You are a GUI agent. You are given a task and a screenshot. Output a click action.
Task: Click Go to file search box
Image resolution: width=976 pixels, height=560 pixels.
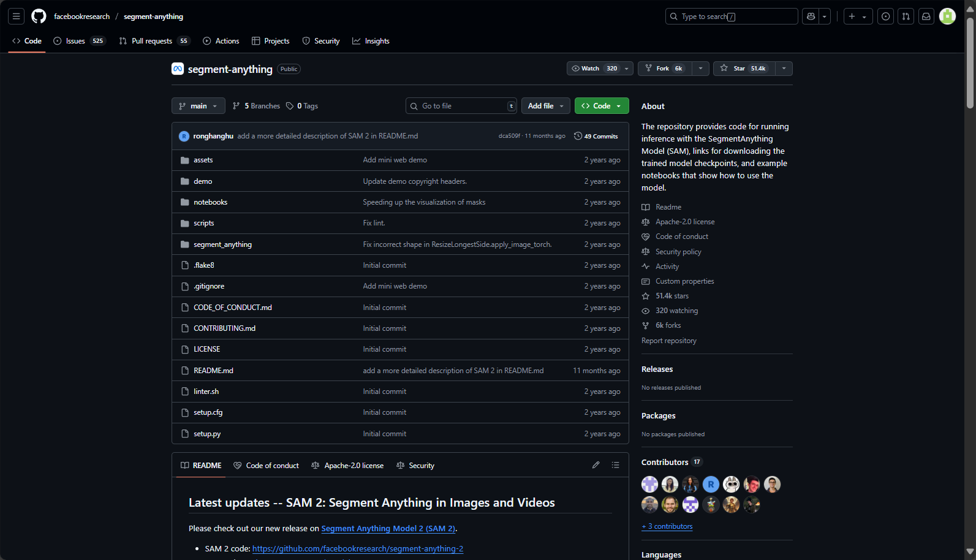(461, 106)
